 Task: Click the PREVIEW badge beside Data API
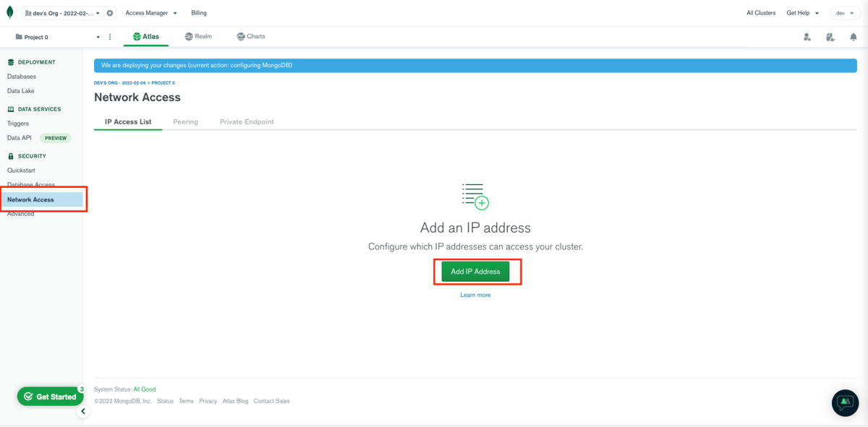pyautogui.click(x=56, y=138)
